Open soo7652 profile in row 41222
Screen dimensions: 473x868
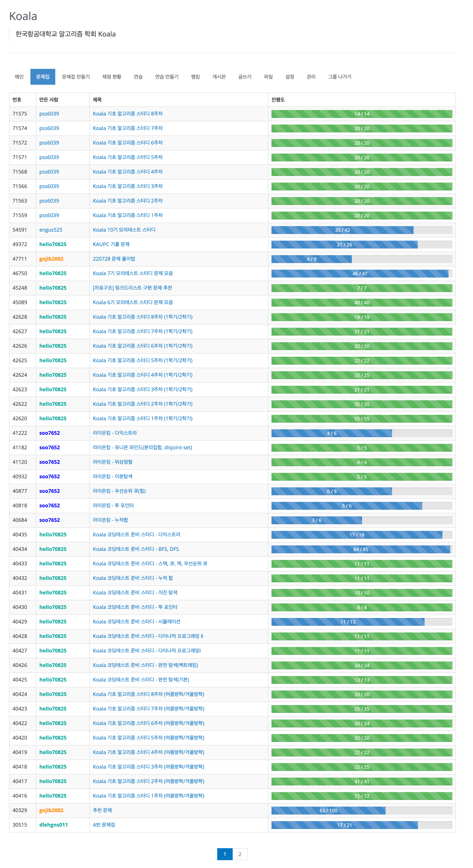click(50, 433)
